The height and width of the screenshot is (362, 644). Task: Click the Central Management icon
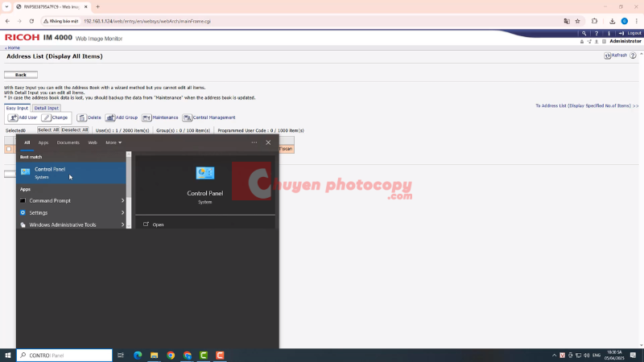(187, 117)
